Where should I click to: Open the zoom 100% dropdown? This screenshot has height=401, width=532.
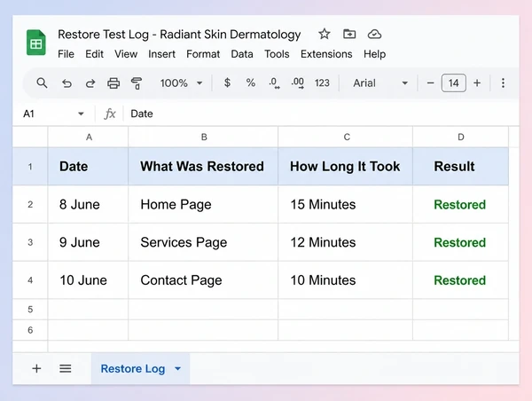[x=181, y=83]
